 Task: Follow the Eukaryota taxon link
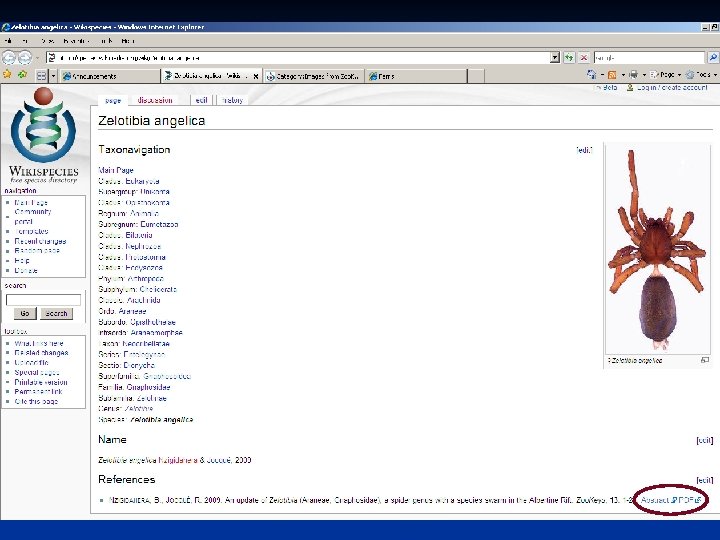(x=142, y=181)
